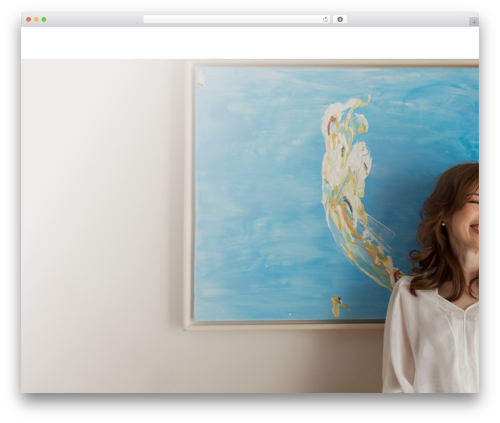Viewport: 500px width, 423px height.
Task: Open the round extension button beside address bar
Action: click(340, 20)
